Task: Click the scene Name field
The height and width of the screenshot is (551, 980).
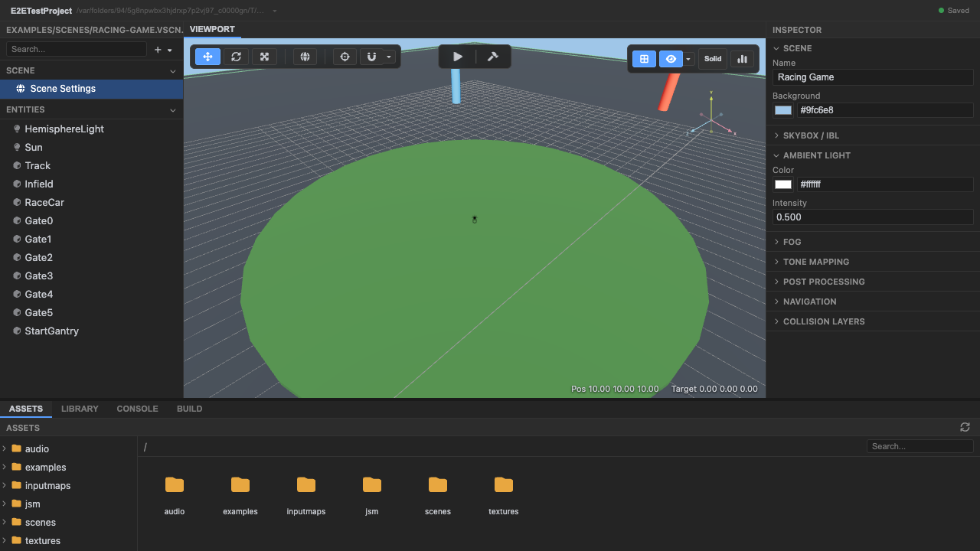Action: tap(873, 77)
